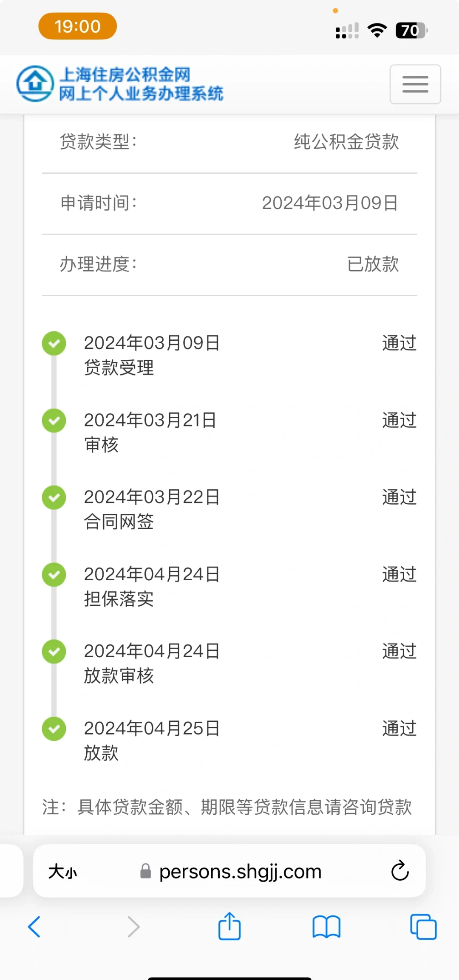Tap the green check beside 担保落实
The width and height of the screenshot is (459, 980).
54,575
